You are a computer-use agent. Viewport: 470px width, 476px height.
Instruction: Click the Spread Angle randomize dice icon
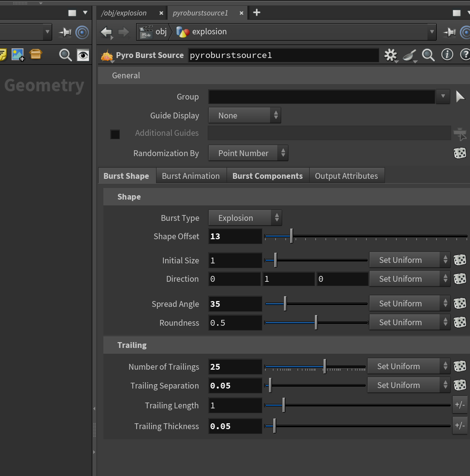[x=460, y=303]
